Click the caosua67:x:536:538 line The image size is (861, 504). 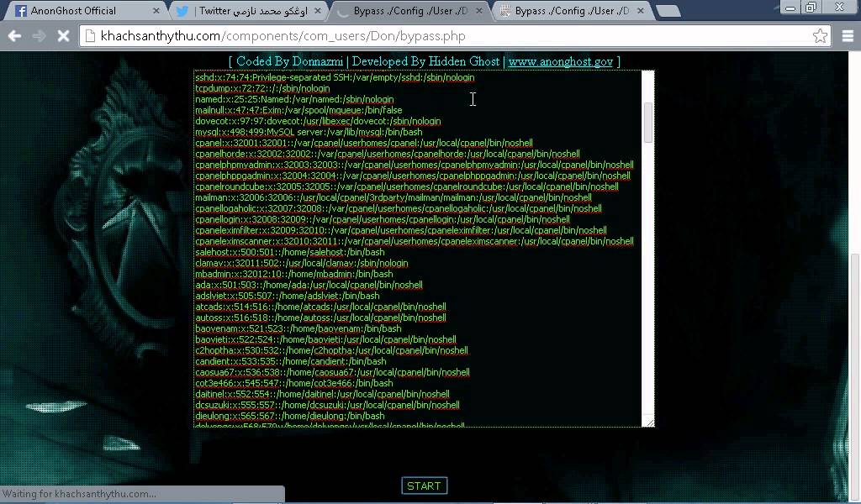332,372
